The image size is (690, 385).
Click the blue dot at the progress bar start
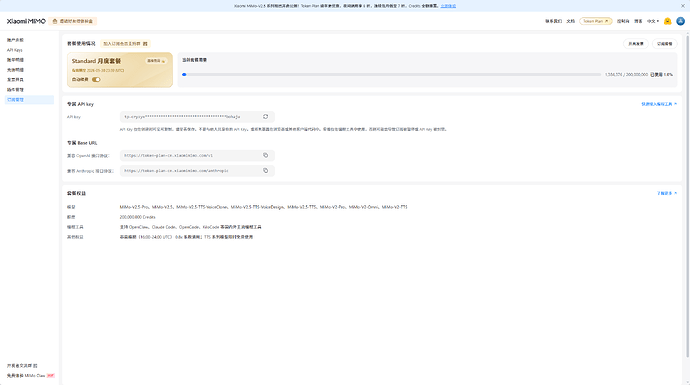[184, 74]
